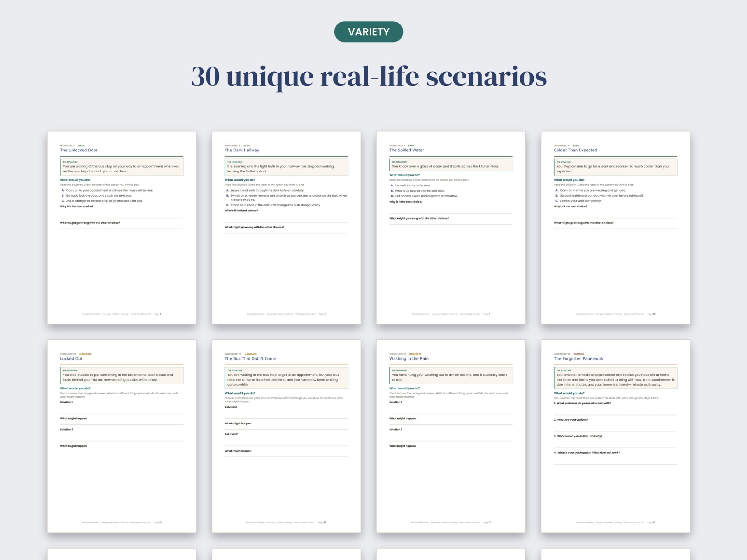Click 'Solution 2' in the Locked Out worksheet
The height and width of the screenshot is (560, 747).
pyautogui.click(x=67, y=429)
